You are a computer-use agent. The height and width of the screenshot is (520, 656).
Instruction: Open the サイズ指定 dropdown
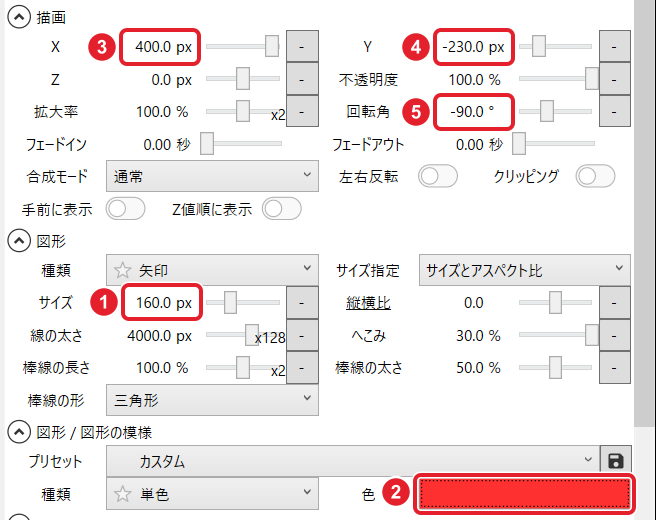coord(525,270)
